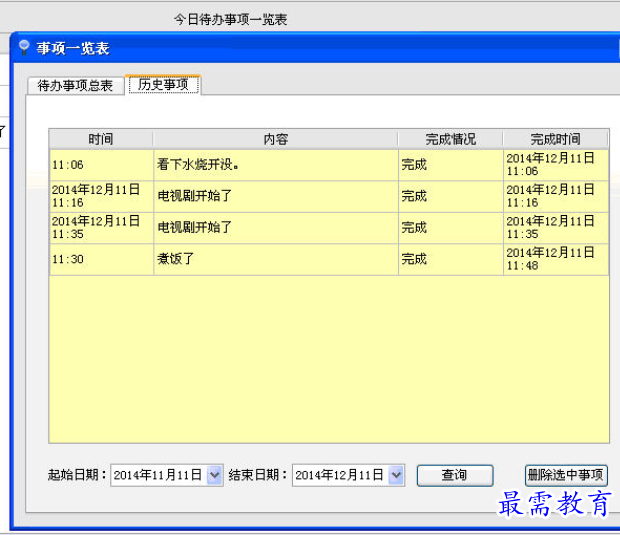Image resolution: width=620 pixels, height=535 pixels.
Task: Sort by the 时间 column header
Action: tap(100, 139)
